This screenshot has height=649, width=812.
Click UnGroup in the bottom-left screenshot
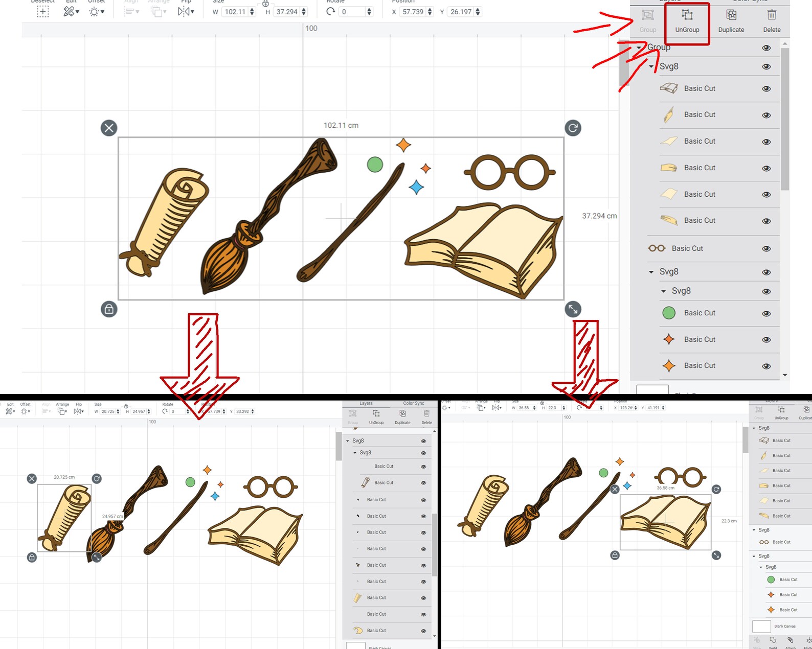click(x=376, y=416)
